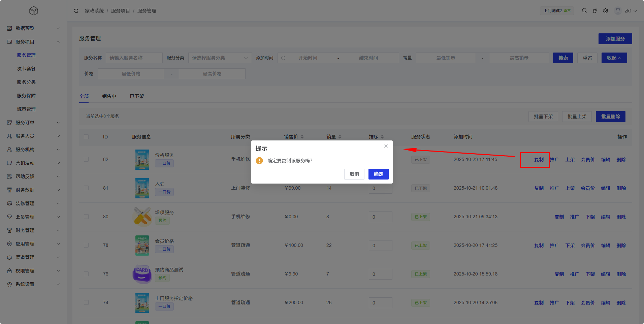This screenshot has height=324, width=644.
Task: Switch to the 销售中 tab
Action: point(109,96)
